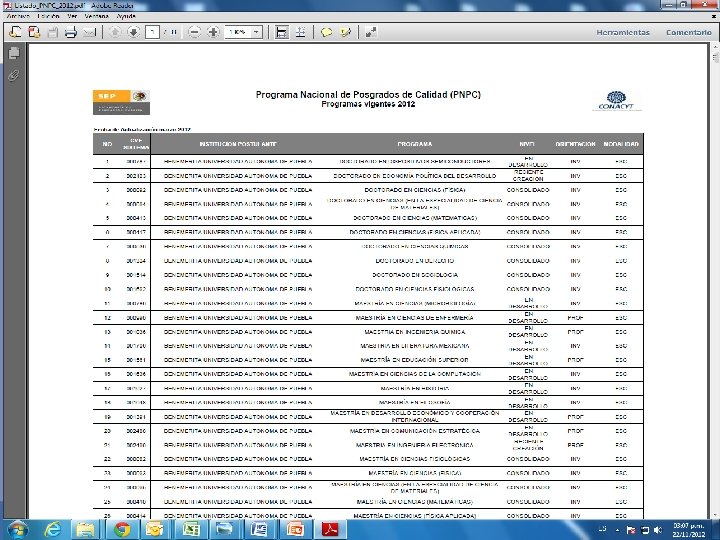Switch to Excel on the taskbar

click(191, 530)
